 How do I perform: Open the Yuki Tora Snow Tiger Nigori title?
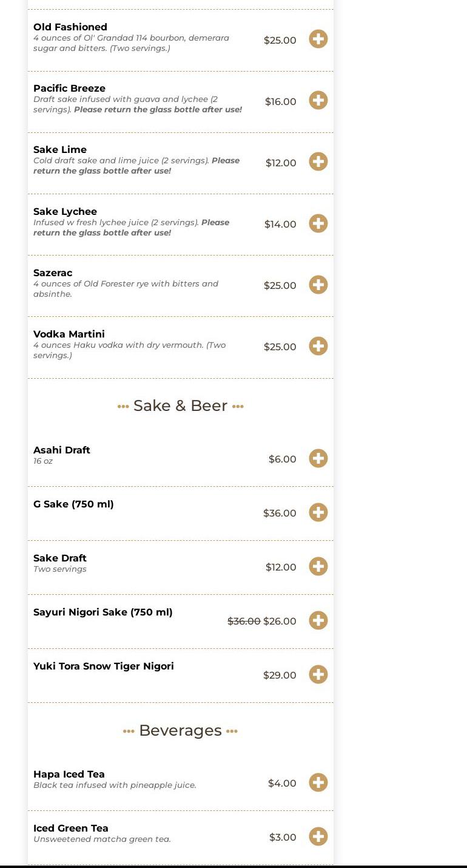click(104, 666)
